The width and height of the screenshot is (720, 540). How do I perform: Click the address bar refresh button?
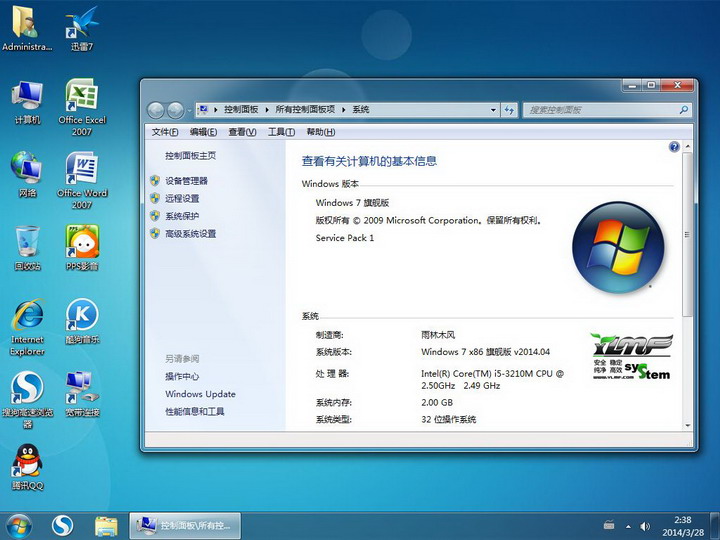[509, 110]
